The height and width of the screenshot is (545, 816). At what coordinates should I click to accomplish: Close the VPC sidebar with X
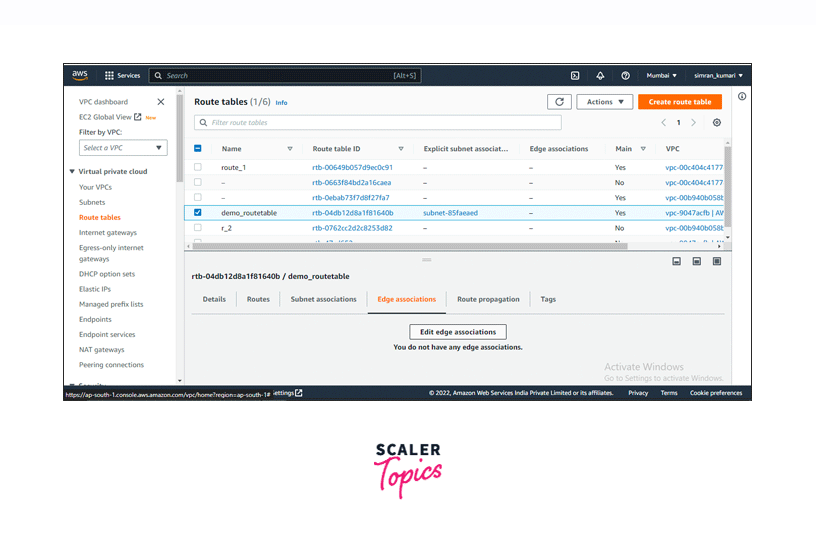[161, 102]
